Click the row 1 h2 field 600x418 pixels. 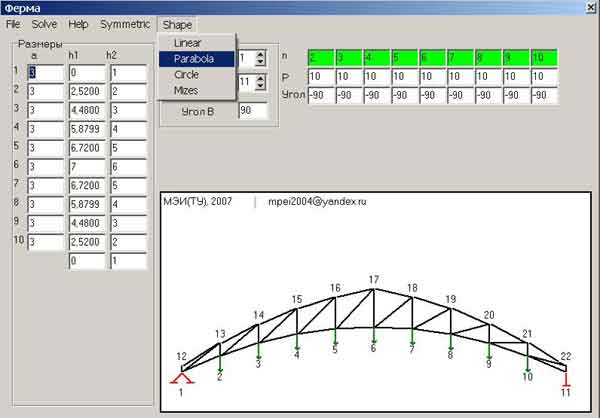click(x=129, y=73)
